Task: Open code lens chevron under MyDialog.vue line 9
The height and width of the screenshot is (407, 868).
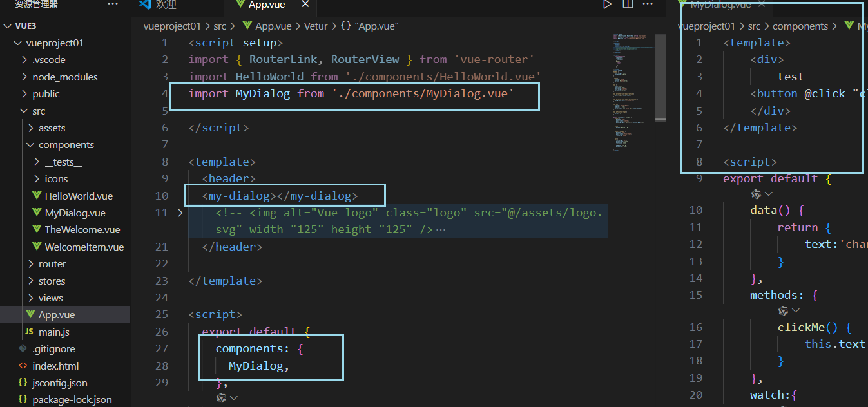Action: [768, 193]
